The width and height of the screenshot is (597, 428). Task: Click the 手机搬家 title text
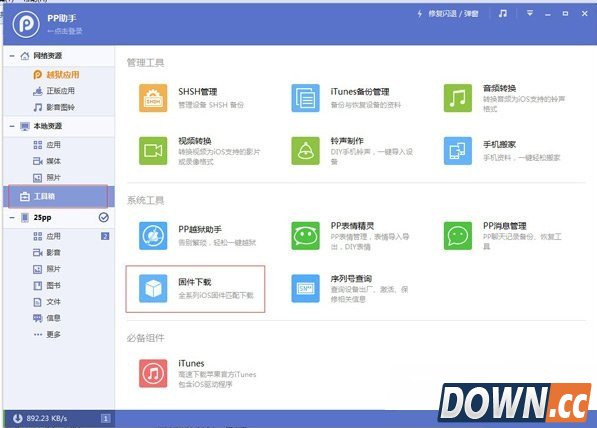click(x=500, y=145)
